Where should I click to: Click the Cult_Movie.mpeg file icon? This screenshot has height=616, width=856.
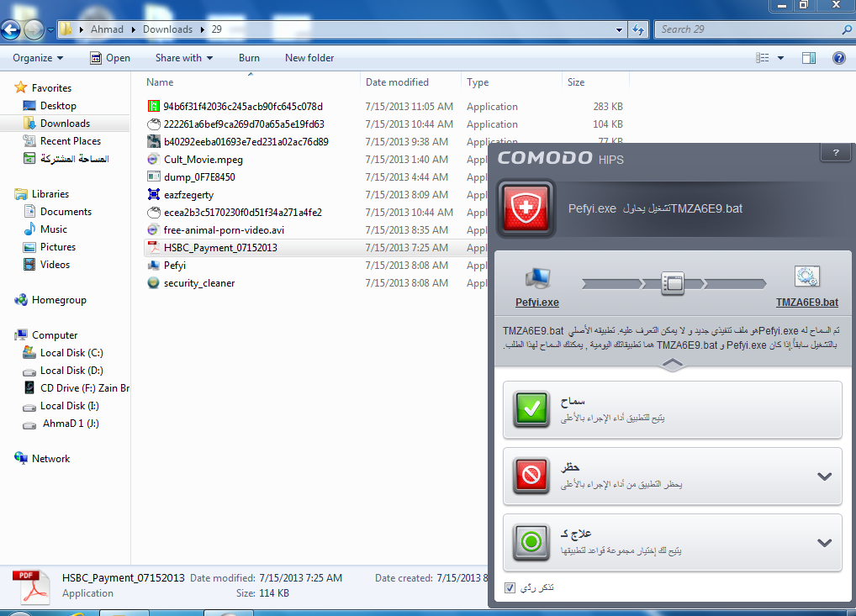(x=154, y=160)
